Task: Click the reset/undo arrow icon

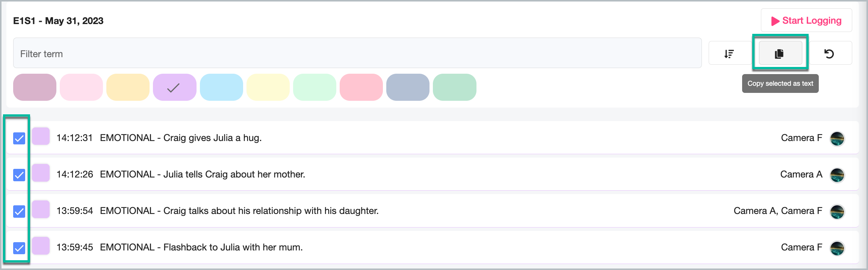Action: point(829,54)
